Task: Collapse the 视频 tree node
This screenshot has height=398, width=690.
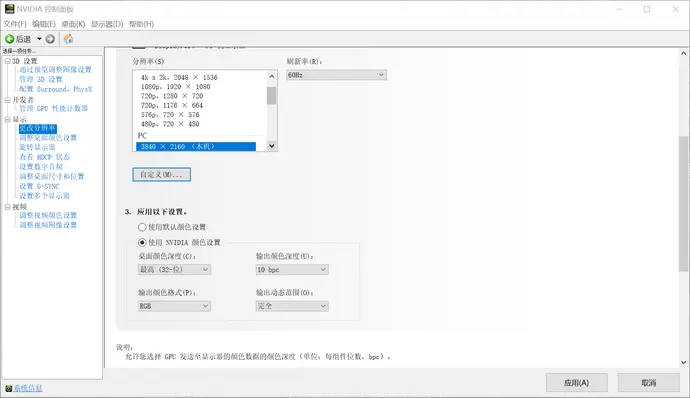Action: pyautogui.click(x=7, y=206)
